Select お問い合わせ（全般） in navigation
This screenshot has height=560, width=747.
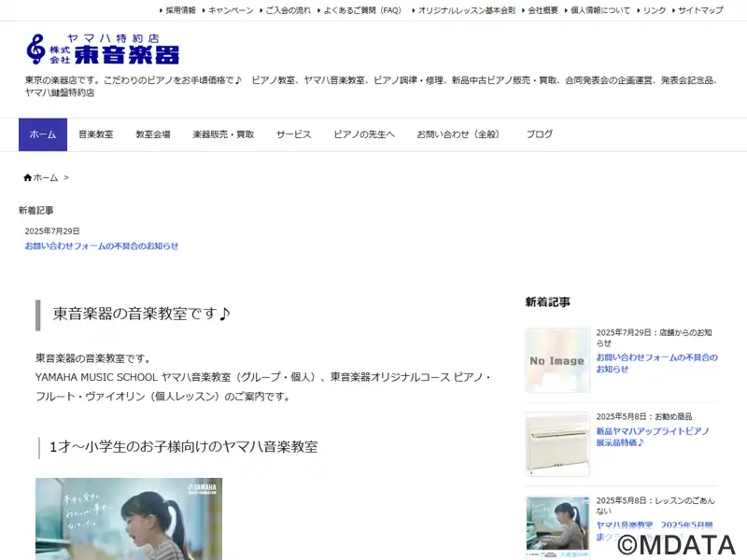(459, 134)
